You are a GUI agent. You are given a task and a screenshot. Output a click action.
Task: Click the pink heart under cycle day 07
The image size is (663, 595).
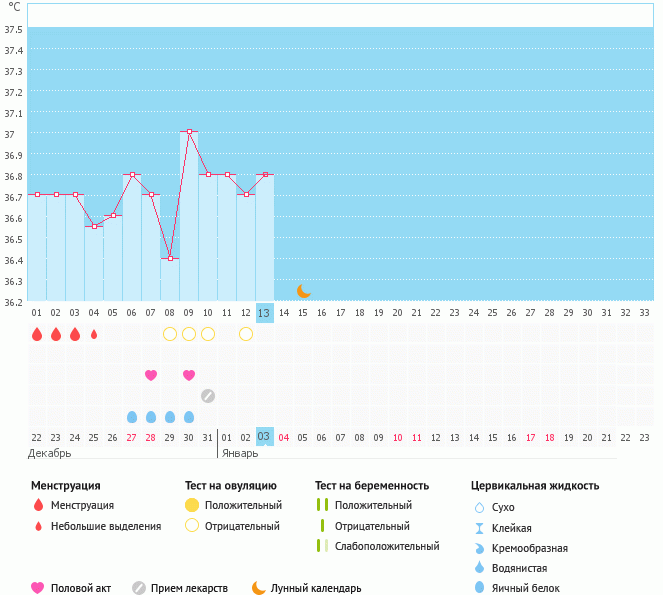pos(151,375)
